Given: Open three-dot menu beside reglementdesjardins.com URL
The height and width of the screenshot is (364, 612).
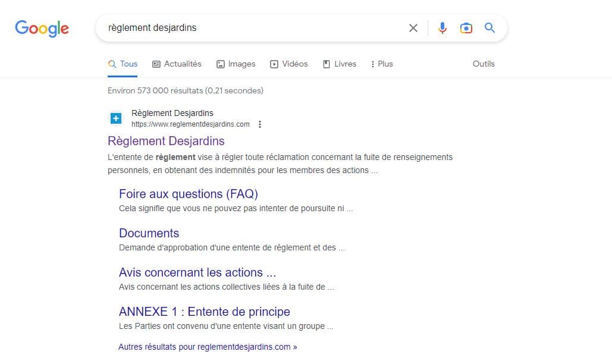Looking at the screenshot, I should point(260,124).
